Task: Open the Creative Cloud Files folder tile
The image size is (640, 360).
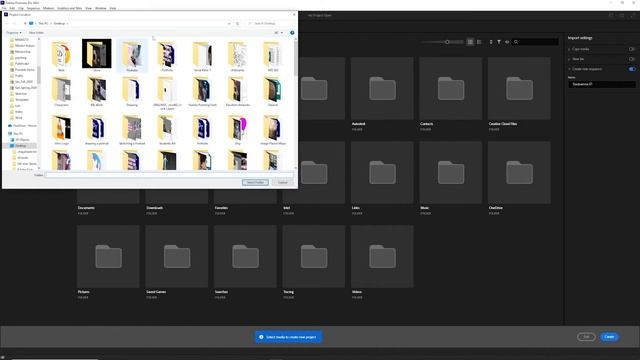Action: [519, 89]
